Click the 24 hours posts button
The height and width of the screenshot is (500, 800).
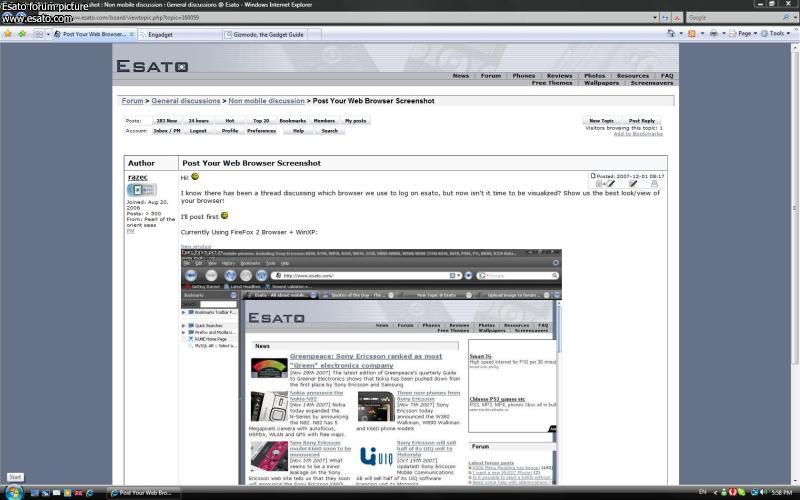(198, 121)
